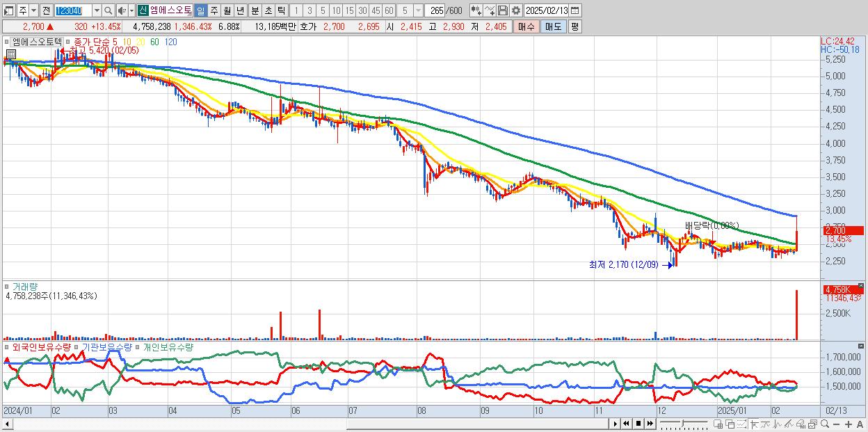868x432 pixels.
Task: Click the 매도 sell button
Action: click(553, 26)
